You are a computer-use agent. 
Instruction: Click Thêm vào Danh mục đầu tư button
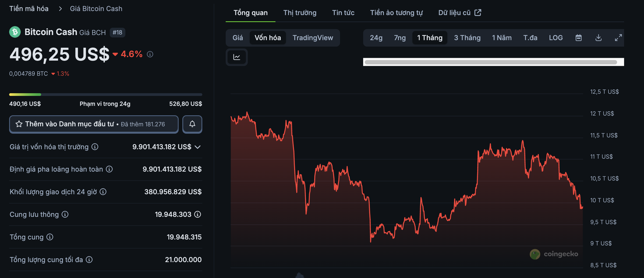[x=94, y=124]
